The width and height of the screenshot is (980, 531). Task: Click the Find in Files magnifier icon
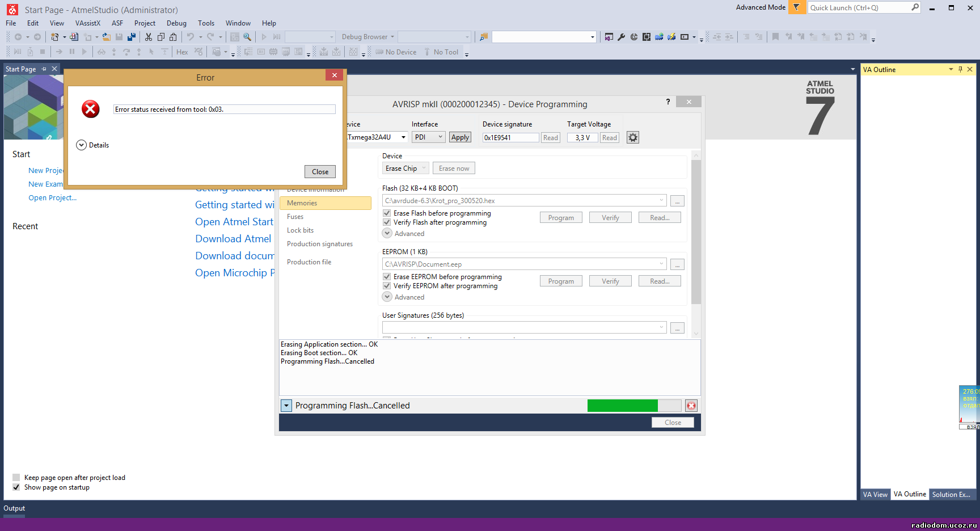(x=247, y=37)
